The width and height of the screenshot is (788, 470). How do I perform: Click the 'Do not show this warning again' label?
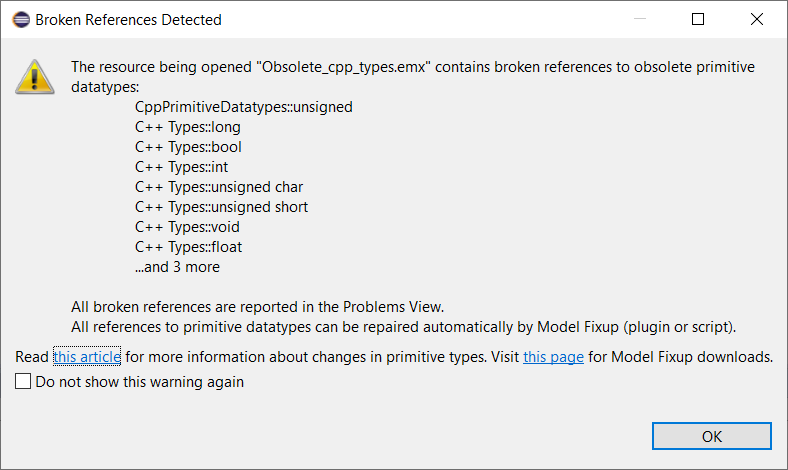point(140,382)
